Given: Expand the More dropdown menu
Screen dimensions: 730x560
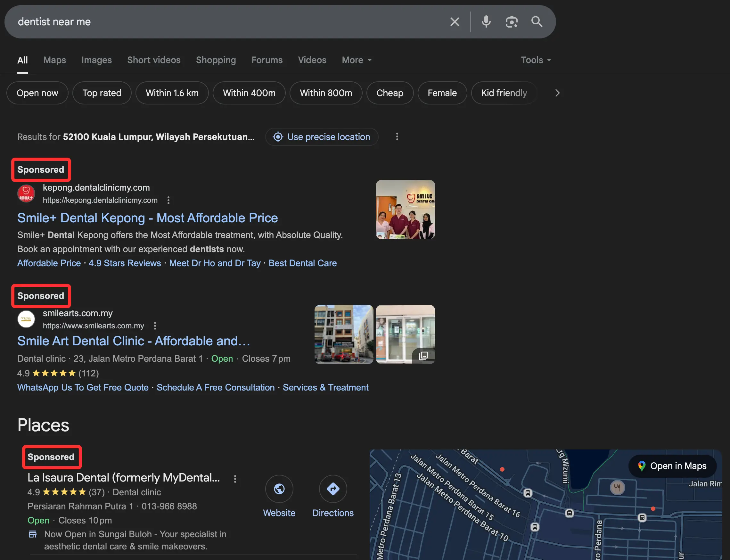Looking at the screenshot, I should [x=357, y=60].
